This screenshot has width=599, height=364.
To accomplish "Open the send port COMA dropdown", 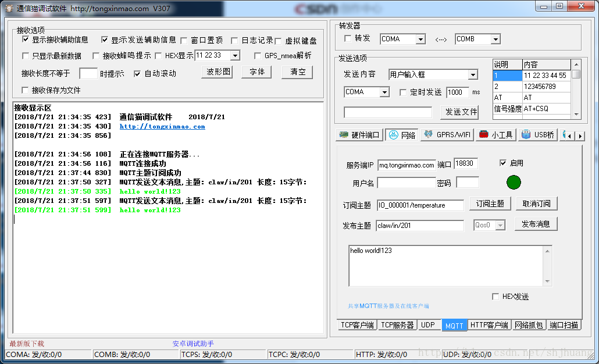I will tap(384, 92).
